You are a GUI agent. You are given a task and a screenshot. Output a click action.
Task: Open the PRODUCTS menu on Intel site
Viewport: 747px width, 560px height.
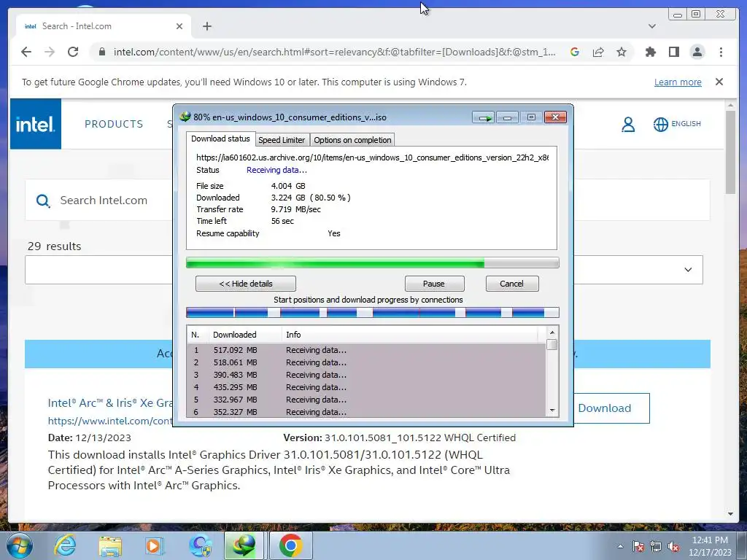(114, 124)
